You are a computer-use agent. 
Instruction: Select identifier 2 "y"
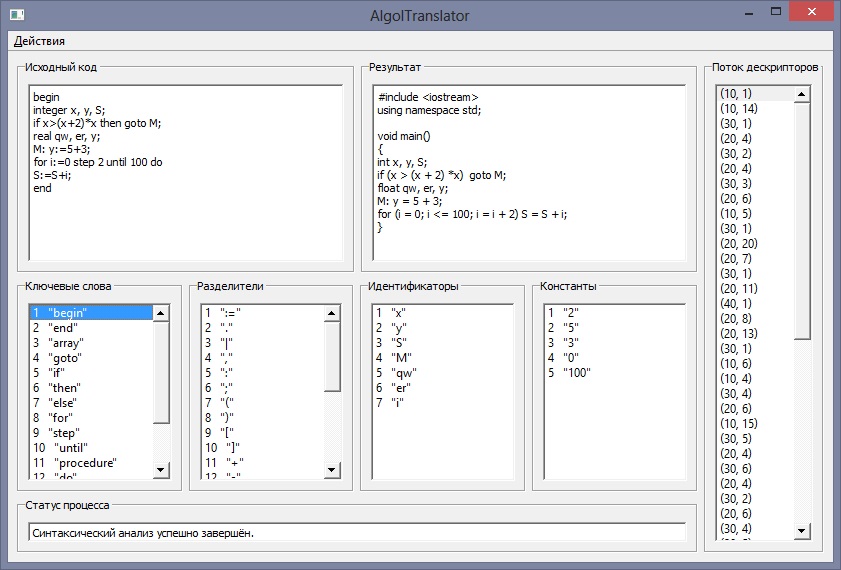point(442,328)
